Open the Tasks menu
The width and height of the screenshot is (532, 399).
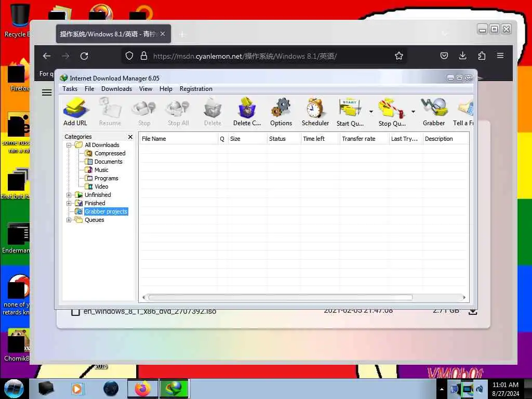[70, 89]
